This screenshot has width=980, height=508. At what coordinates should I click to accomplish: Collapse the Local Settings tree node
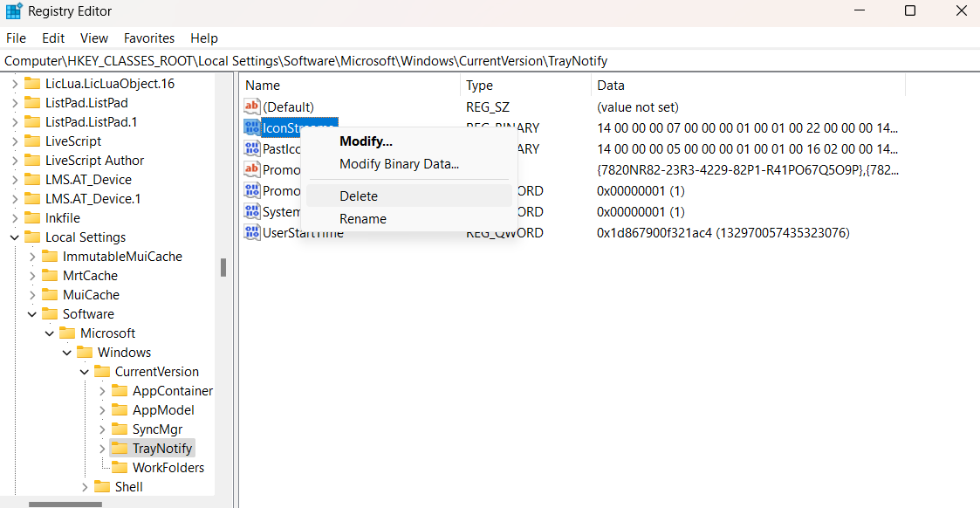pyautogui.click(x=14, y=237)
